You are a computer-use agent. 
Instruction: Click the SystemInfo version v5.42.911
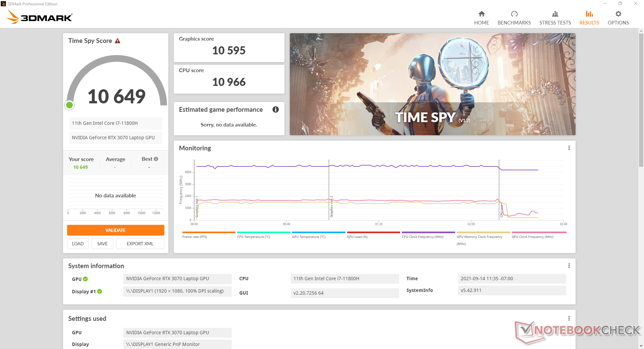click(x=512, y=290)
